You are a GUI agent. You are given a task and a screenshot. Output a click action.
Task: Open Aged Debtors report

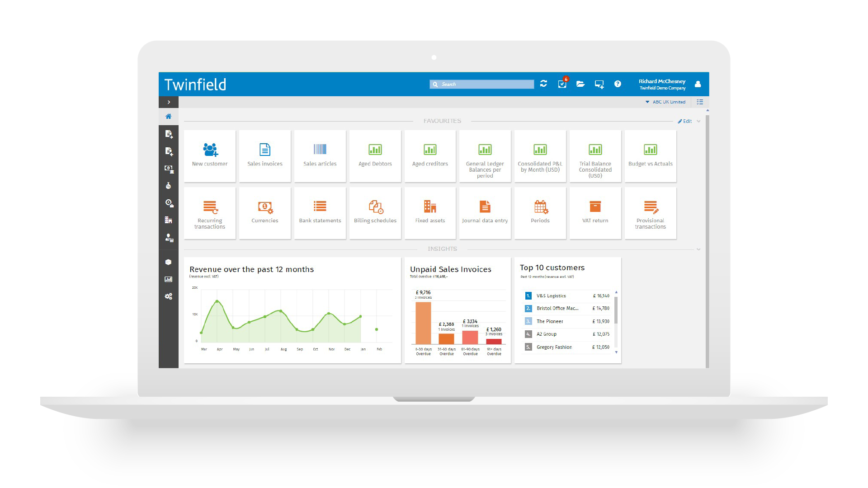coord(375,155)
